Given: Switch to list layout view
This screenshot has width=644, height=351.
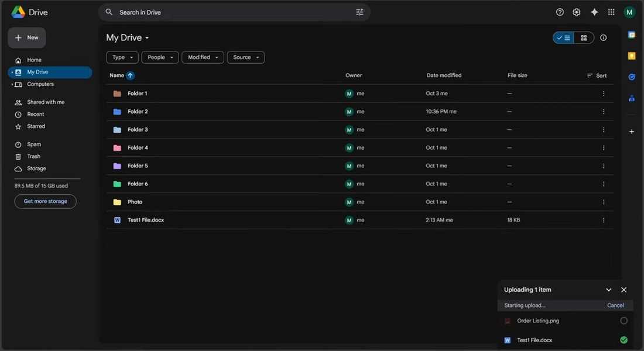Looking at the screenshot, I should coord(563,38).
